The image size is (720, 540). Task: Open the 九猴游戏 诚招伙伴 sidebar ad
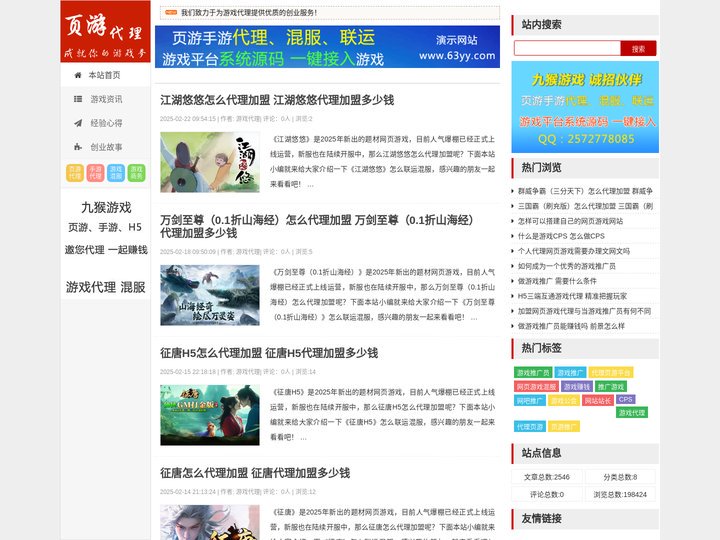(585, 107)
